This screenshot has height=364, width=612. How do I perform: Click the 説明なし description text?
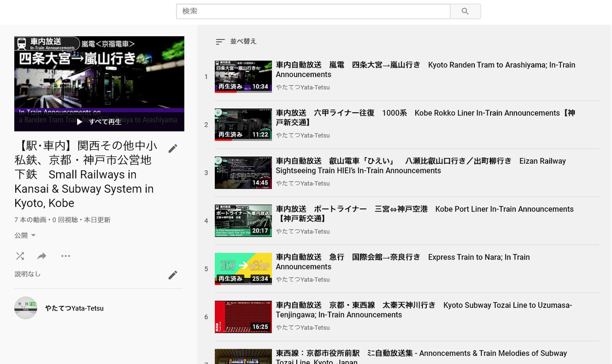[28, 274]
